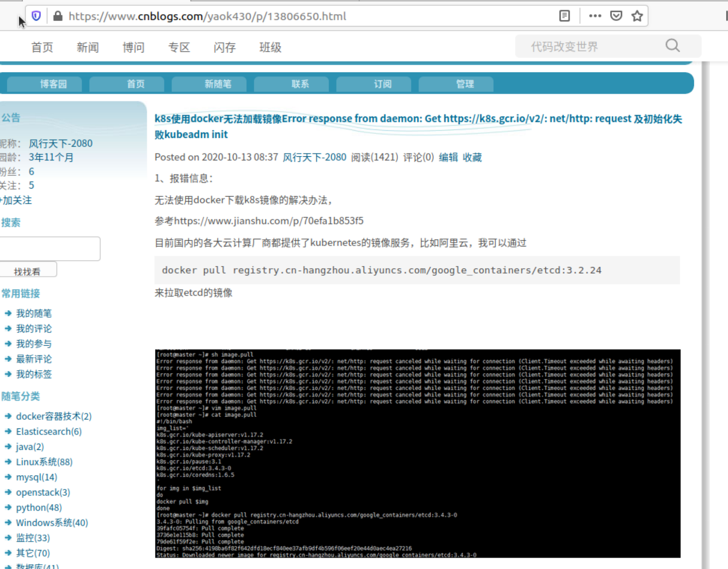Toggle the tracking protection shield
Screen dimensions: 728x569
coord(36,16)
